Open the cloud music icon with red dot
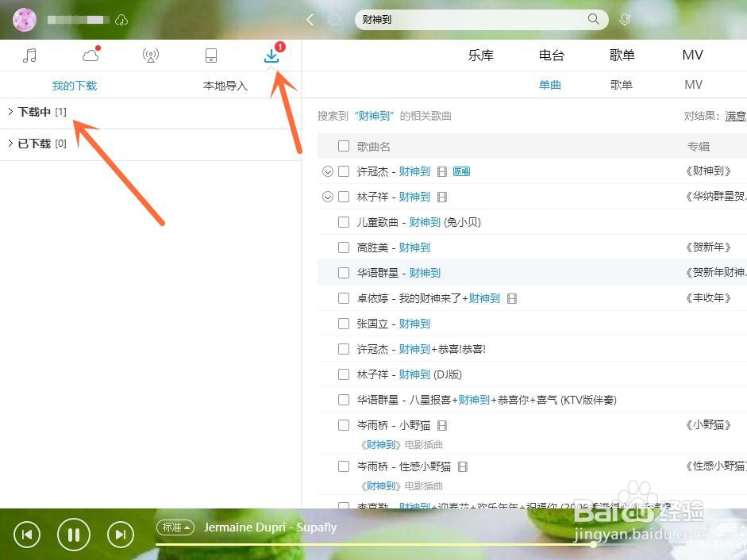 (90, 56)
